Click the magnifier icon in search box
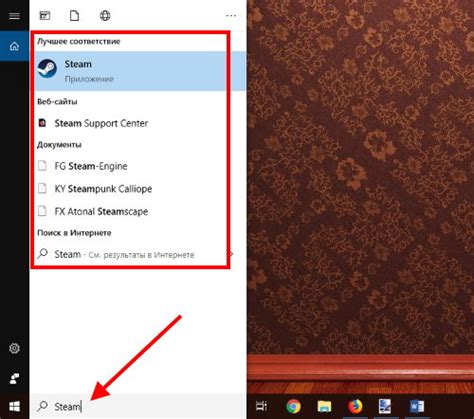This screenshot has height=419, width=474. (x=43, y=406)
